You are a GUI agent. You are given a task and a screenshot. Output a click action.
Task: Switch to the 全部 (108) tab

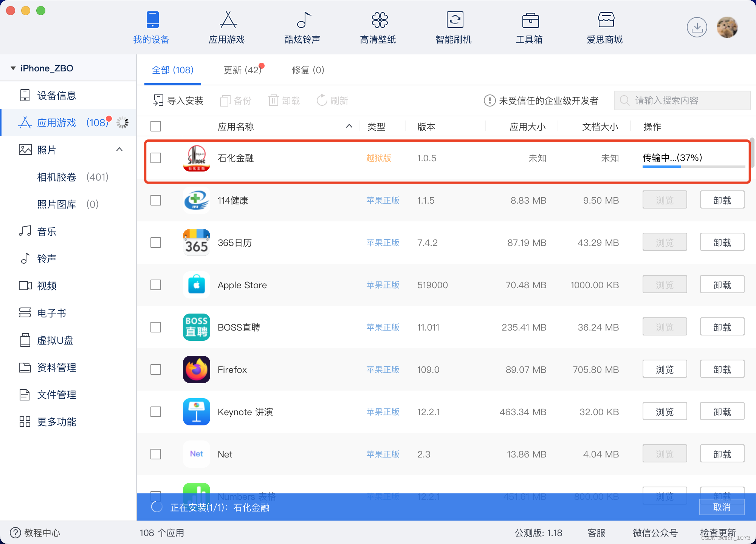(173, 70)
